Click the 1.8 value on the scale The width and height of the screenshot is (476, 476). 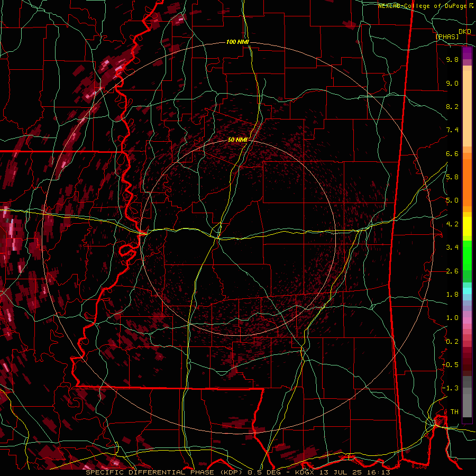pos(452,295)
